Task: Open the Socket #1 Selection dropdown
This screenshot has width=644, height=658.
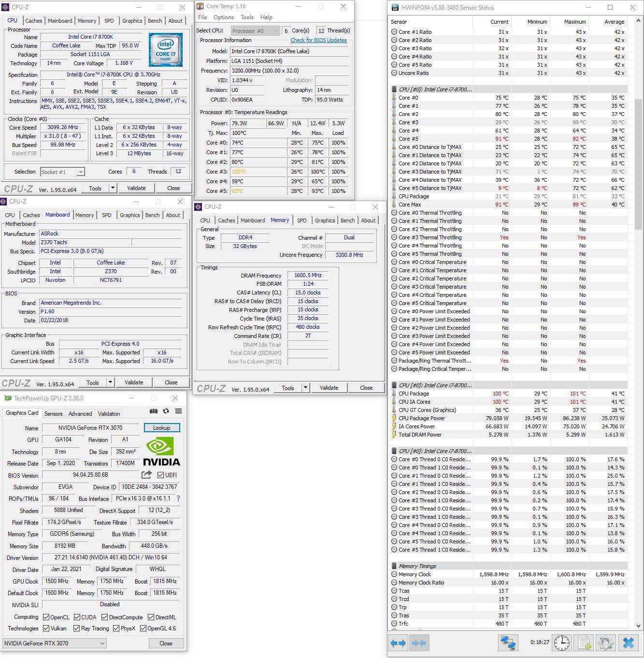Action: (62, 172)
